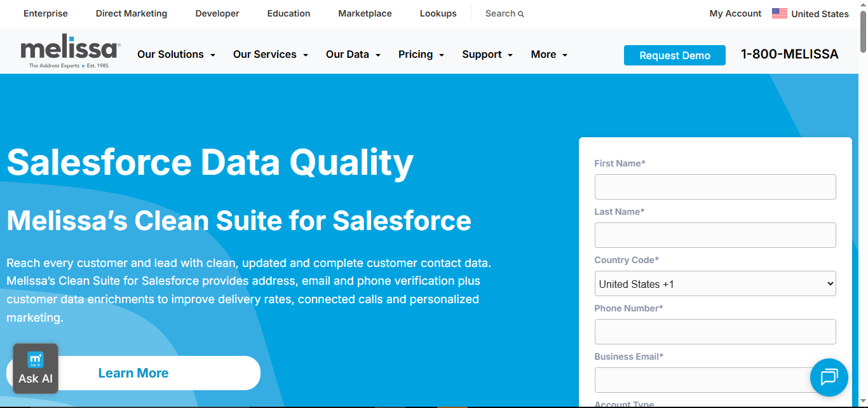The image size is (868, 408).
Task: Open the My Account link
Action: pos(735,13)
